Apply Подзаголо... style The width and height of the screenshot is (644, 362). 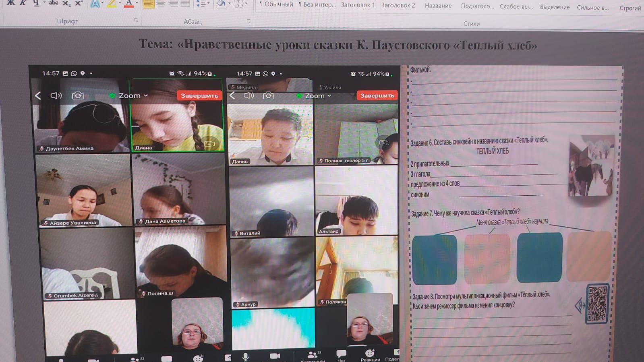(x=477, y=6)
